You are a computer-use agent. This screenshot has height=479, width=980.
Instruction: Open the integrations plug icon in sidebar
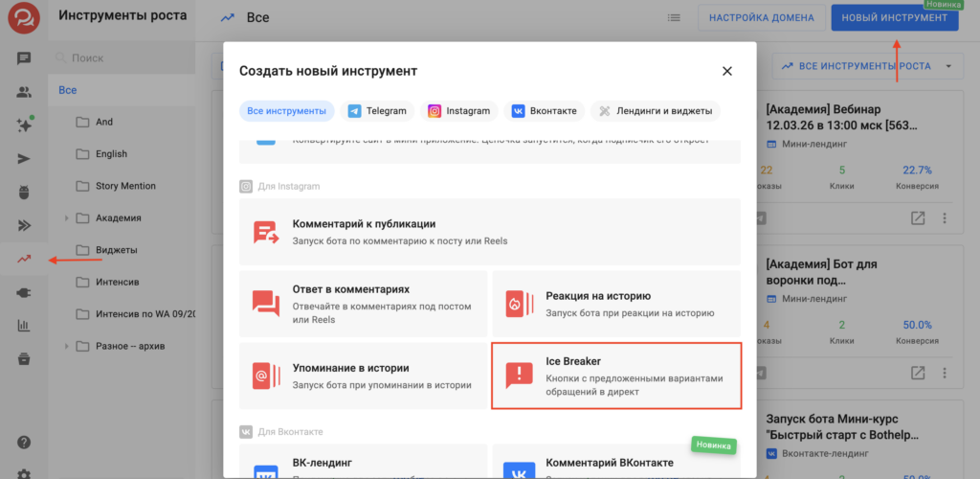pyautogui.click(x=24, y=292)
